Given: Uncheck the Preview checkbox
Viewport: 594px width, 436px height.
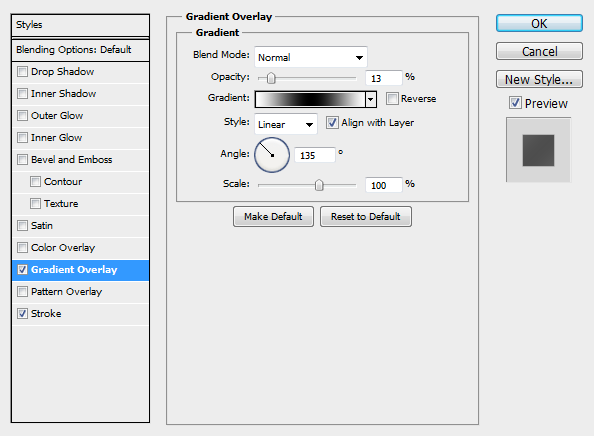Looking at the screenshot, I should 515,103.
